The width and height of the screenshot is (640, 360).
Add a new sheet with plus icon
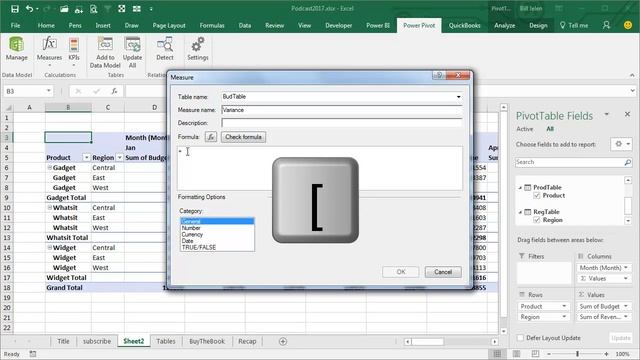click(283, 341)
